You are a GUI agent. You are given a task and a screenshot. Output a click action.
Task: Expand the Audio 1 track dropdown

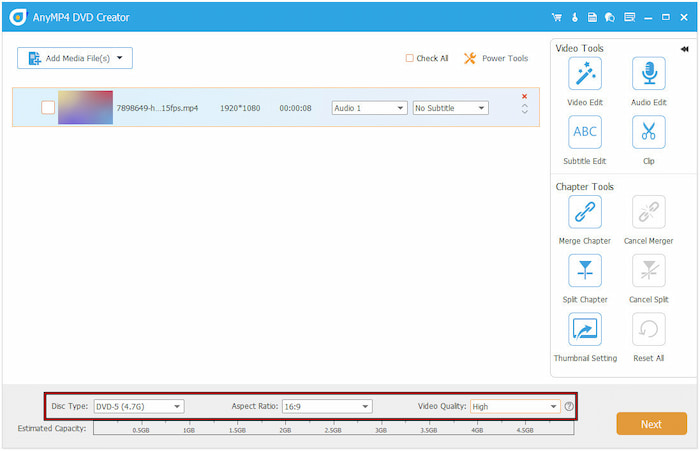pyautogui.click(x=369, y=108)
